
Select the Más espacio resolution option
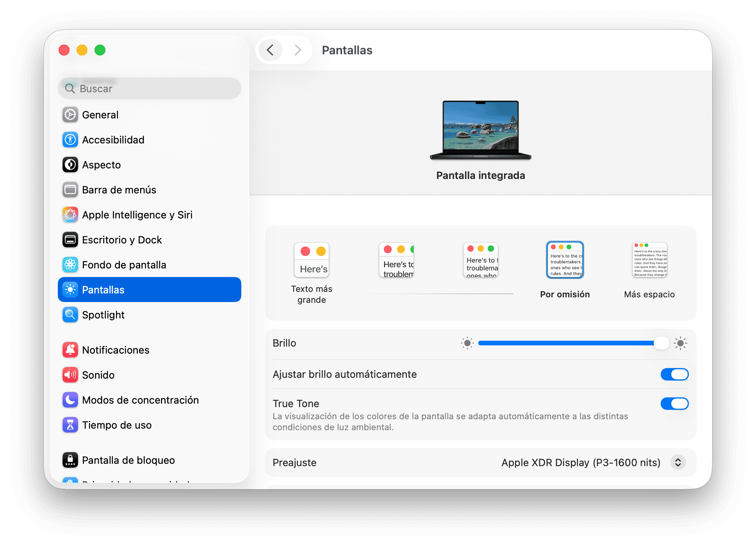tap(649, 260)
